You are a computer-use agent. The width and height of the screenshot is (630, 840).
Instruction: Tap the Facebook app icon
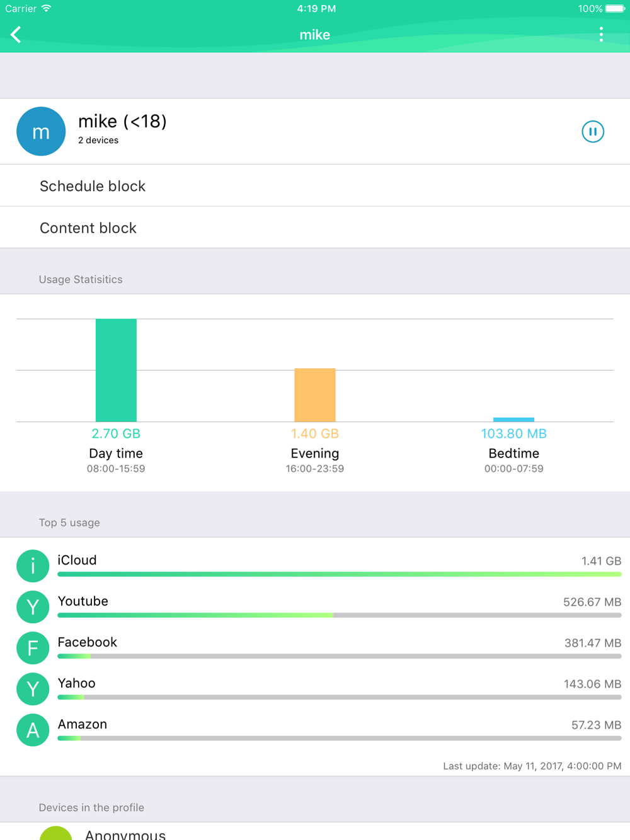tap(33, 648)
